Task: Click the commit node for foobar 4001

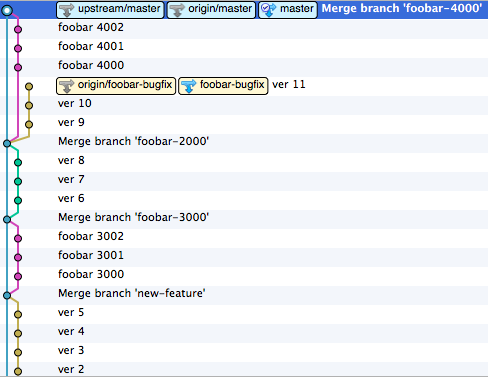Action: 18,48
